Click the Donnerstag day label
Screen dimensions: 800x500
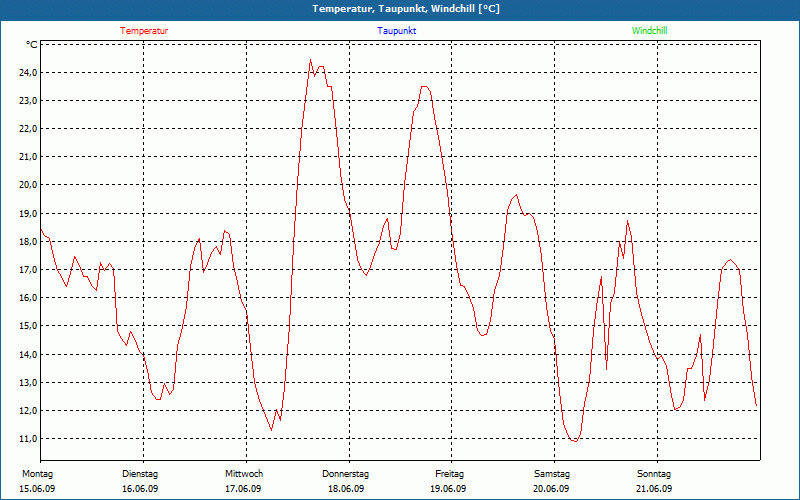pyautogui.click(x=345, y=474)
